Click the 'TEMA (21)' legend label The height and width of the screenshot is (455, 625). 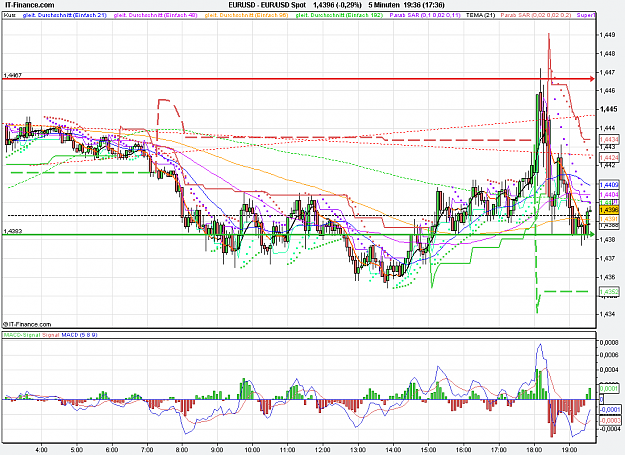[480, 15]
